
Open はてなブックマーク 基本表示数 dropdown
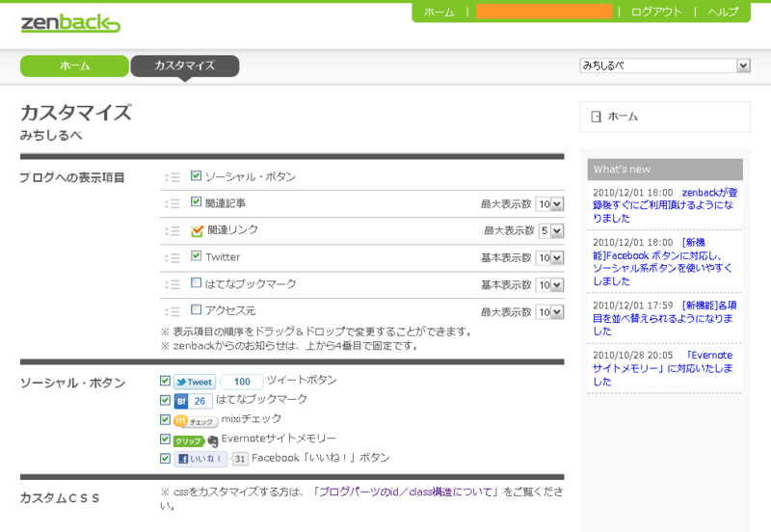[549, 284]
